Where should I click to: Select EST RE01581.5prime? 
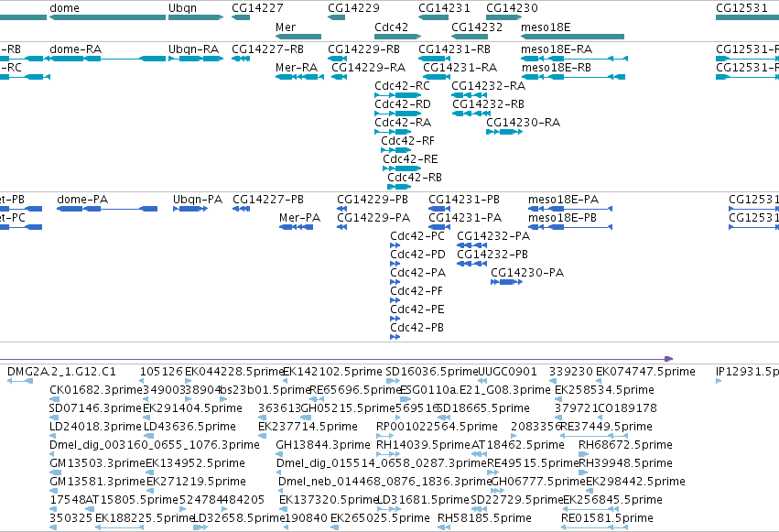(595, 527)
